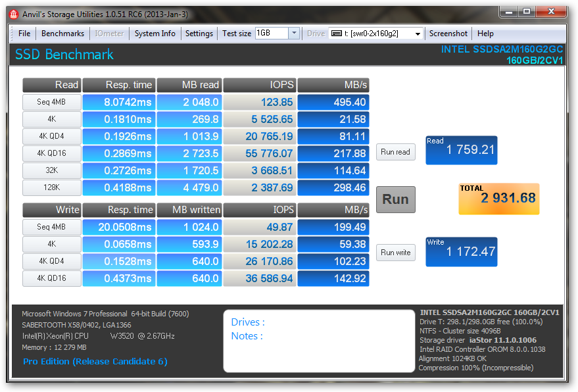Click the Read score 1 759.21 box
This screenshot has height=392, width=578.
(462, 150)
